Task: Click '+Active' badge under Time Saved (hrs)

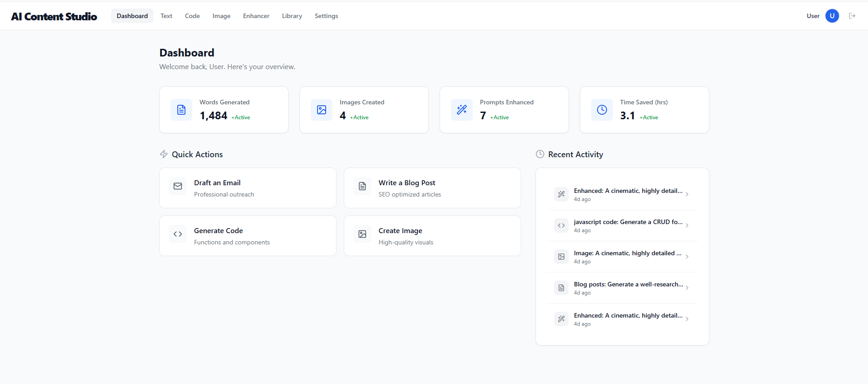Action: tap(649, 117)
